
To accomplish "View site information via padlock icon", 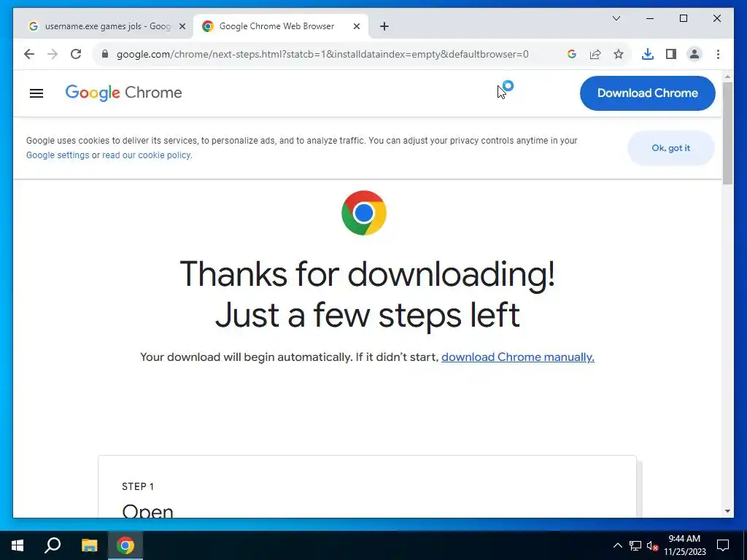I will tap(105, 54).
